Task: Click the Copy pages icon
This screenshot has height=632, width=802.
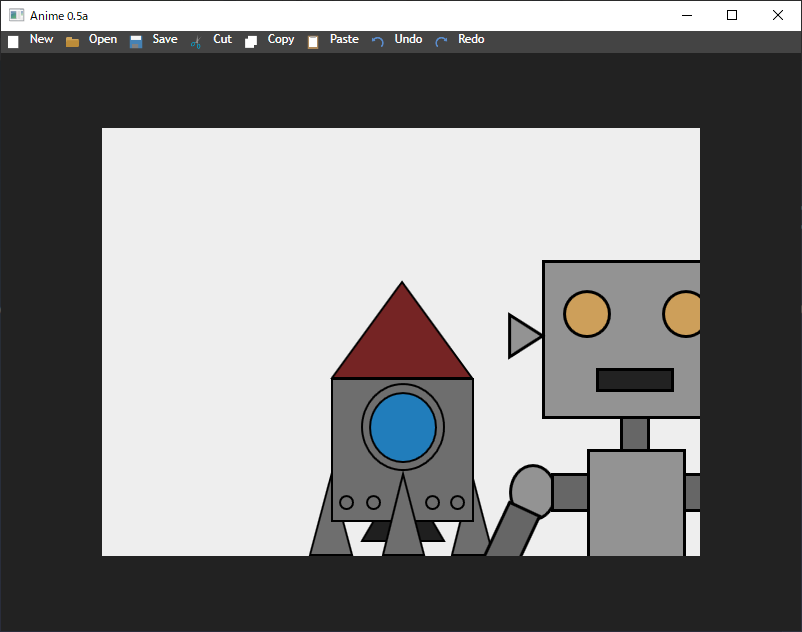Action: [251, 42]
